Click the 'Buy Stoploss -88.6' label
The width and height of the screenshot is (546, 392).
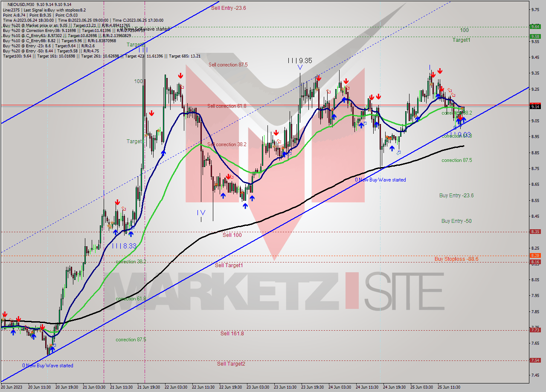456,259
